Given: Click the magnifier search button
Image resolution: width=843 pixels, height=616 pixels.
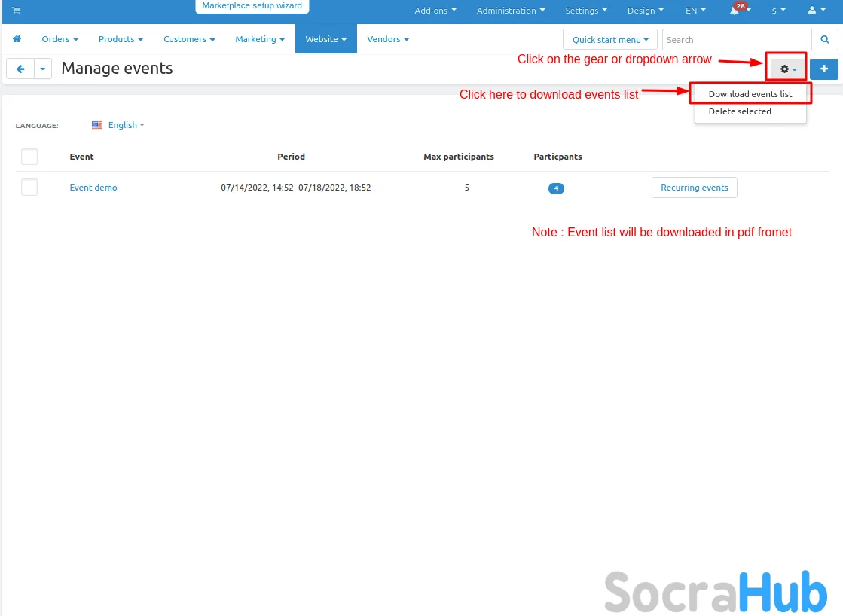Looking at the screenshot, I should click(825, 39).
